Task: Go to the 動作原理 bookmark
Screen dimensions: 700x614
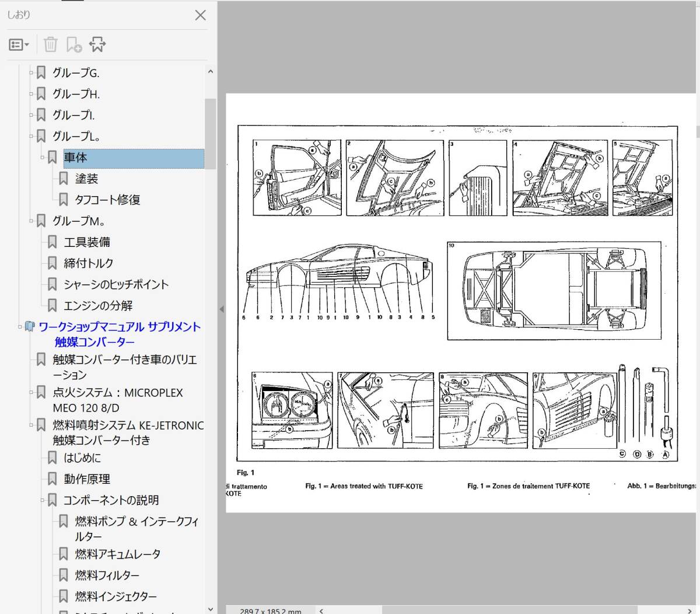Action: point(87,479)
